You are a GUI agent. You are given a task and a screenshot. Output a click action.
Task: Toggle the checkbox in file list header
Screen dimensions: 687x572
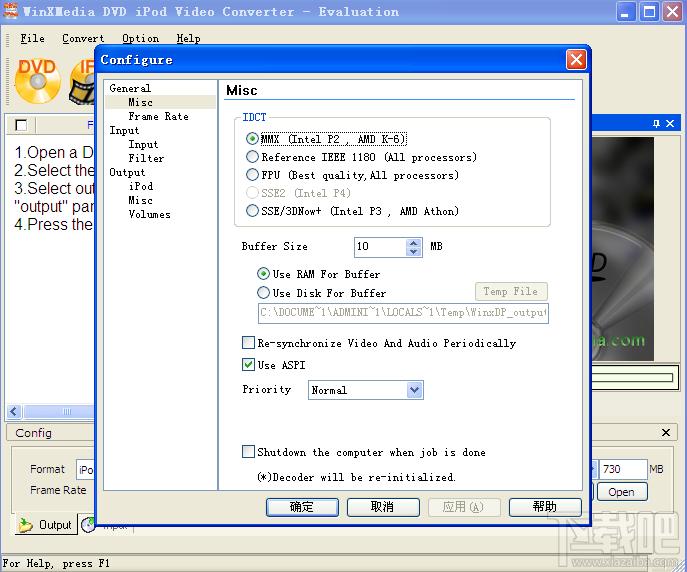pyautogui.click(x=21, y=125)
